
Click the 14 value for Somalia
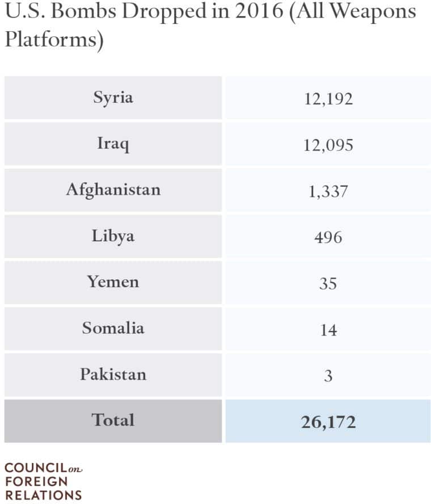point(328,329)
